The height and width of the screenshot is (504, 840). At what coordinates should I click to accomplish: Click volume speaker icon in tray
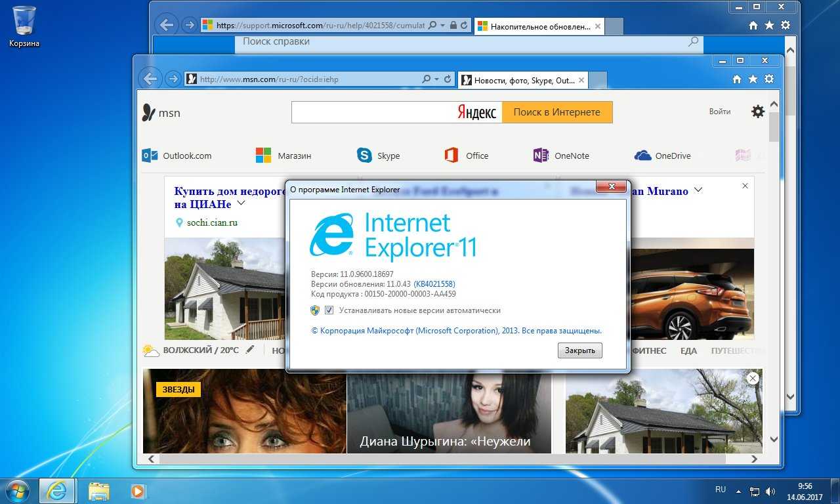pyautogui.click(x=770, y=491)
